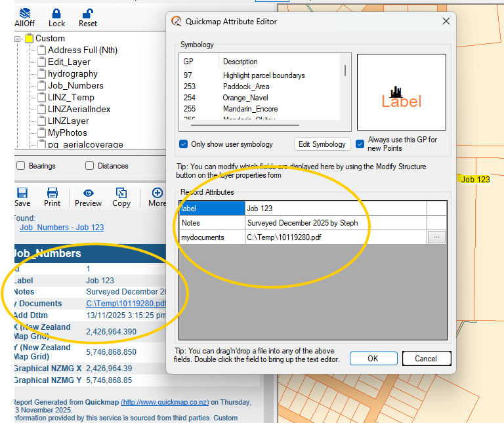Click the Save report icon
Screen dimensions: 504x423
(x=22, y=193)
